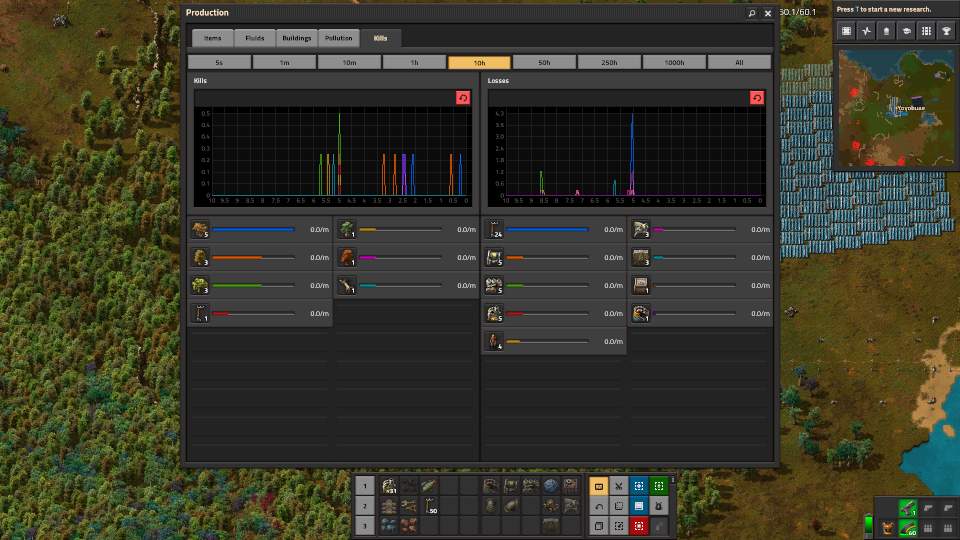Open the Buildings tab
The width and height of the screenshot is (960, 540).
pos(296,38)
